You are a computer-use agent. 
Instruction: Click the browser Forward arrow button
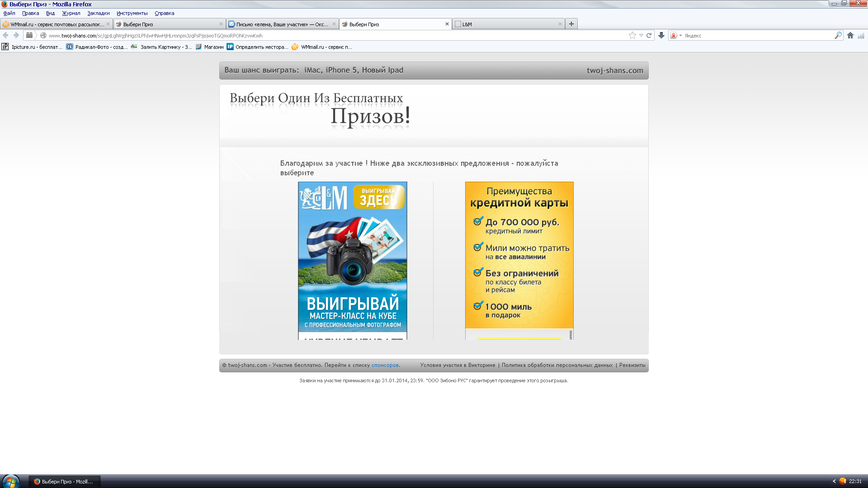click(16, 35)
